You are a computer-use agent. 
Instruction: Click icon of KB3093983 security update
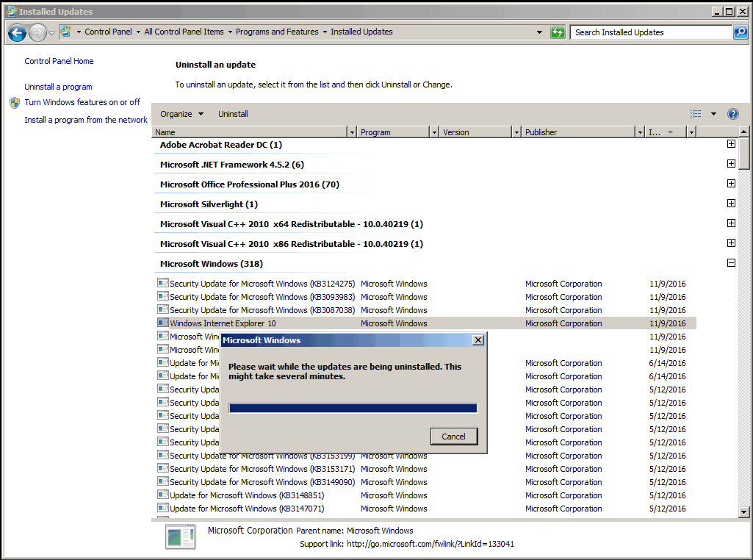click(x=163, y=297)
